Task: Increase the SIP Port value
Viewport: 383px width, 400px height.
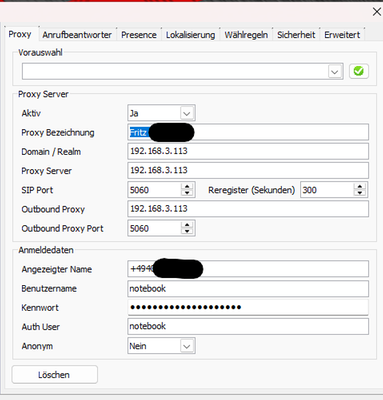Action: click(x=187, y=187)
